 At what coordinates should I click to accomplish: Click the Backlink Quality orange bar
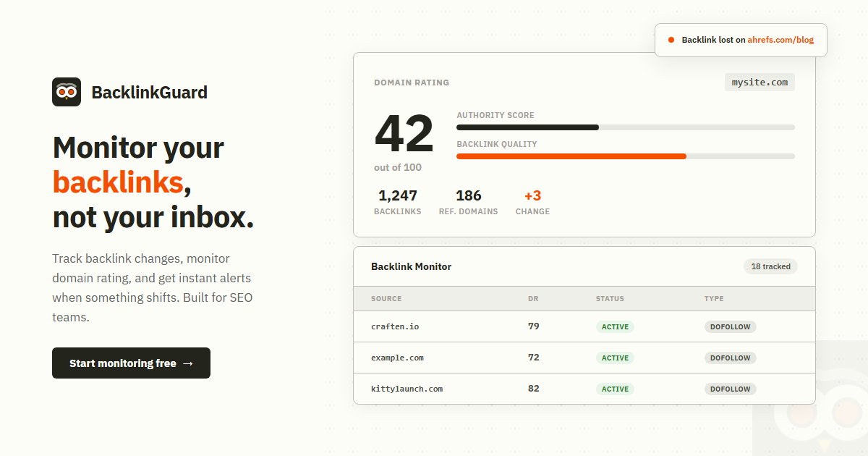[571, 156]
